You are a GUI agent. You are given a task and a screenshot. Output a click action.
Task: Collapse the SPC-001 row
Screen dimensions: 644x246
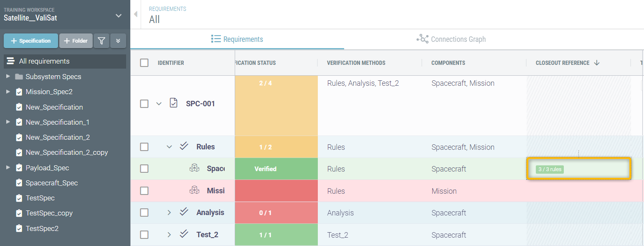pyautogui.click(x=159, y=103)
